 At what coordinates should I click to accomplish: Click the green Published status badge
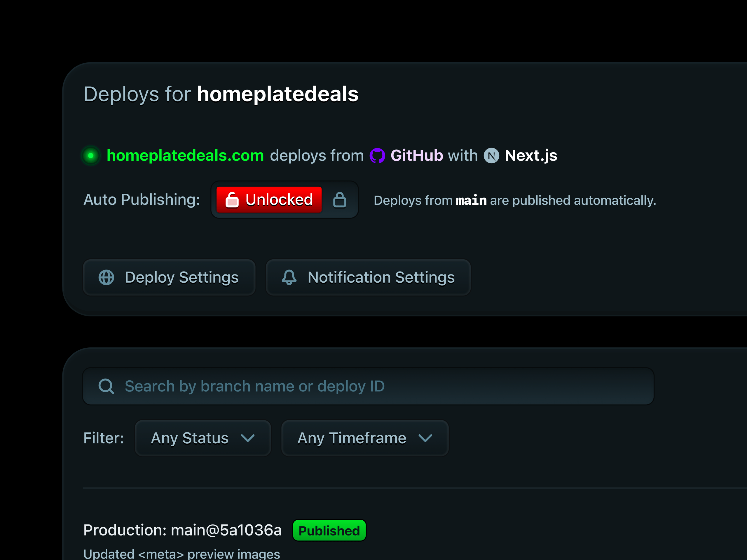click(329, 531)
